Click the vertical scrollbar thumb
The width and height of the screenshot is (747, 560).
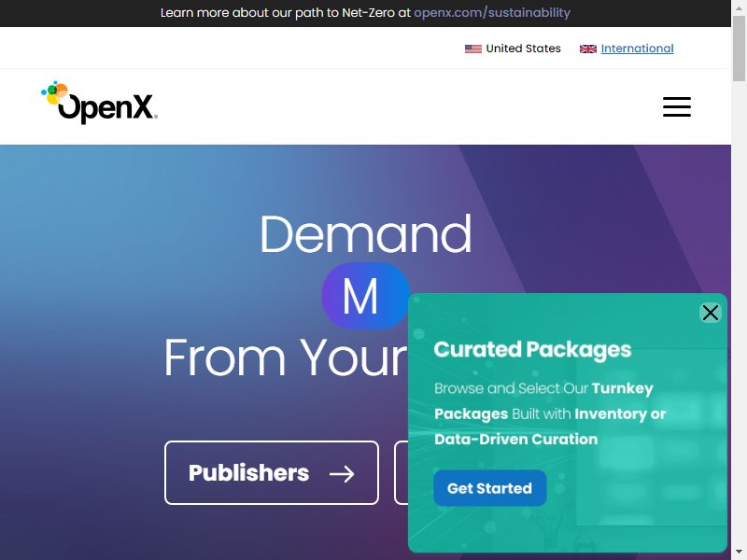pos(739,49)
